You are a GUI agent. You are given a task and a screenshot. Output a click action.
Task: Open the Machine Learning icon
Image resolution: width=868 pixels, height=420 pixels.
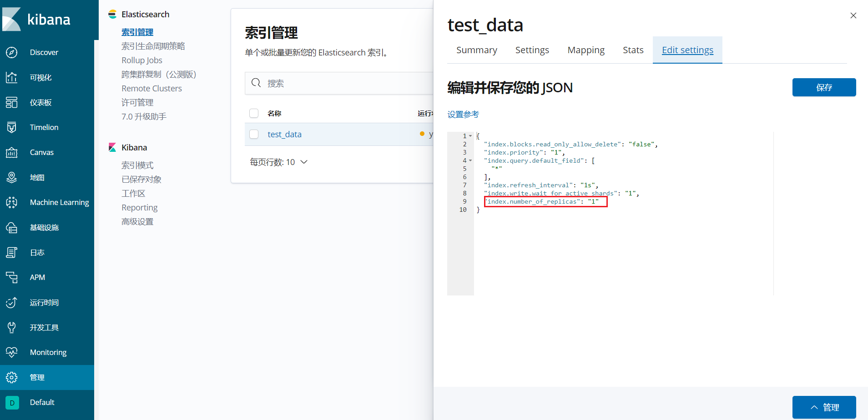pyautogui.click(x=12, y=202)
